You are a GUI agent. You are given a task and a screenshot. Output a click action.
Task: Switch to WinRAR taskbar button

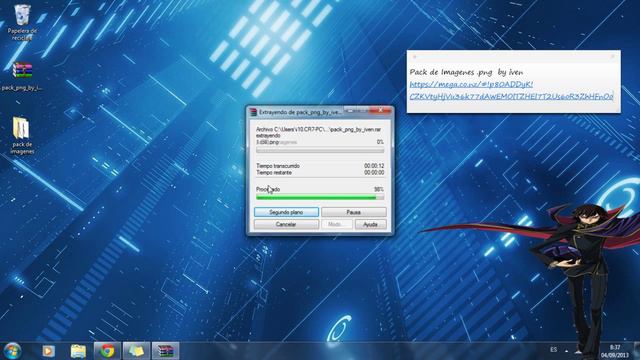pos(165,351)
